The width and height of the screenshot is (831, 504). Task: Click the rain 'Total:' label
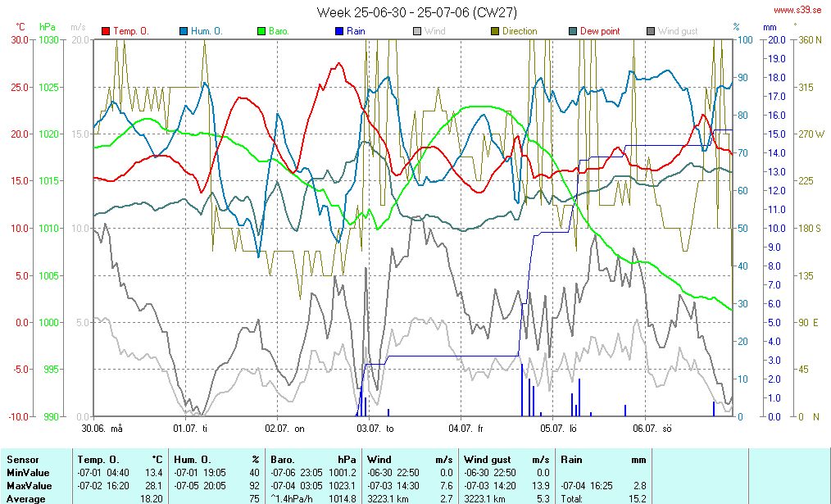[572, 499]
